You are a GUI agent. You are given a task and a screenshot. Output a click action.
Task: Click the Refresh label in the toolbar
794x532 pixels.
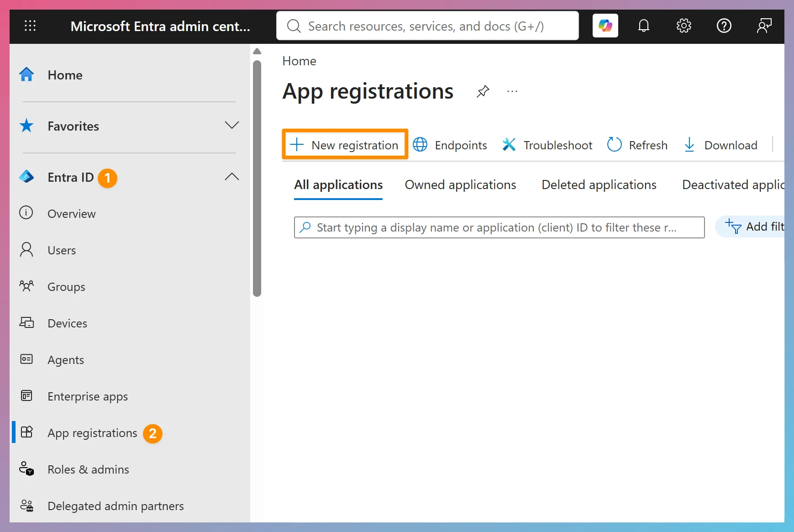pos(648,145)
